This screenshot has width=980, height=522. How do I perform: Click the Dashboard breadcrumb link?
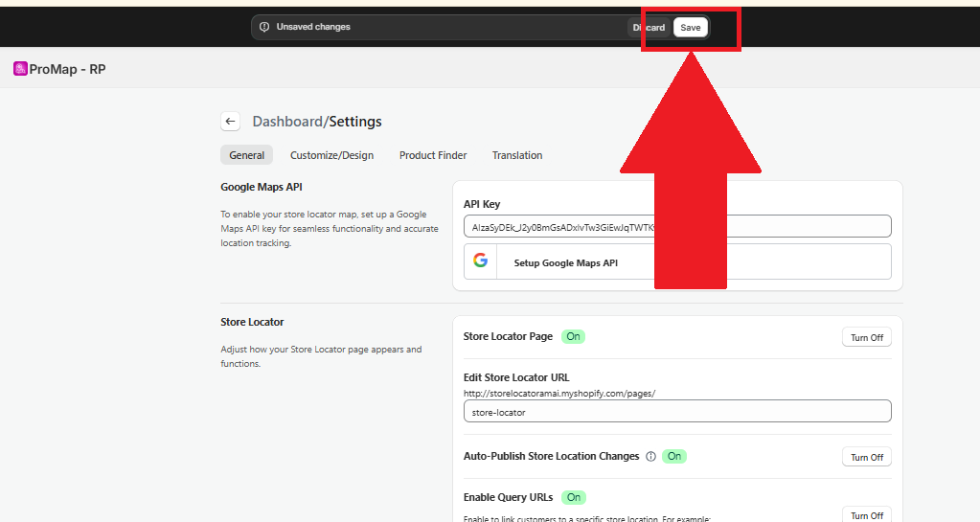pos(287,122)
